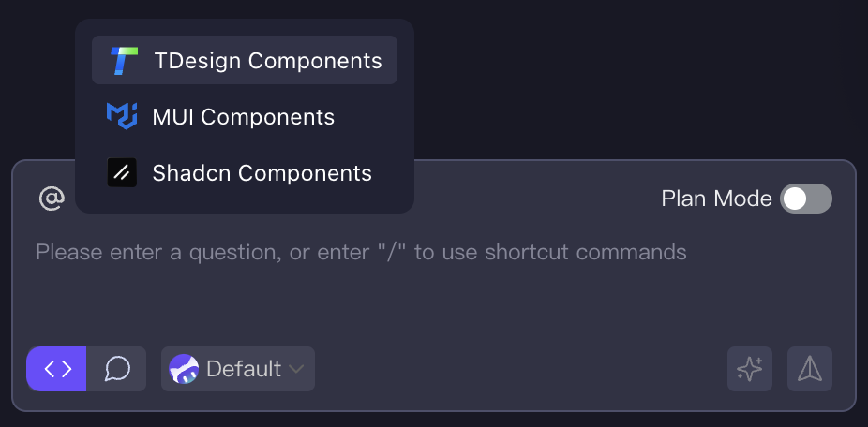The height and width of the screenshot is (427, 868).
Task: Click the "Please enter a question" input field
Action: [361, 252]
